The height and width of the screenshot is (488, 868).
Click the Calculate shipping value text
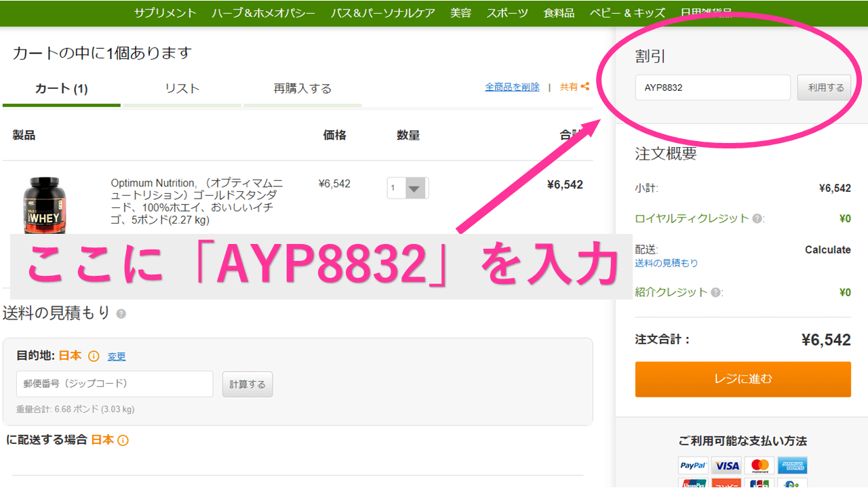[828, 250]
